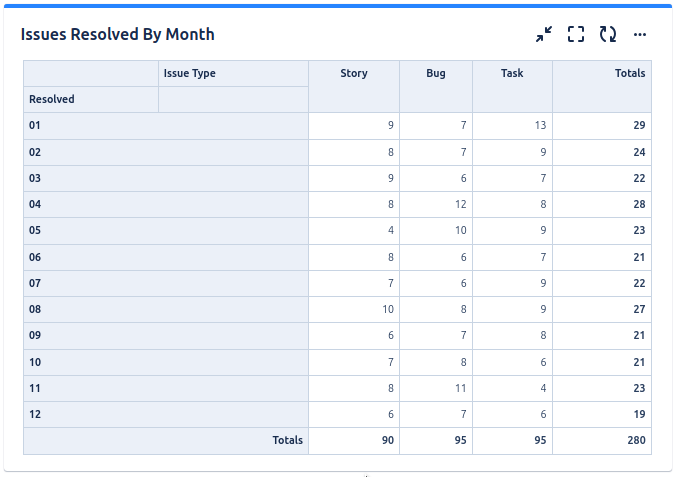Click total of 29 for month 01
Image resolution: width=681 pixels, height=477 pixels.
click(639, 126)
